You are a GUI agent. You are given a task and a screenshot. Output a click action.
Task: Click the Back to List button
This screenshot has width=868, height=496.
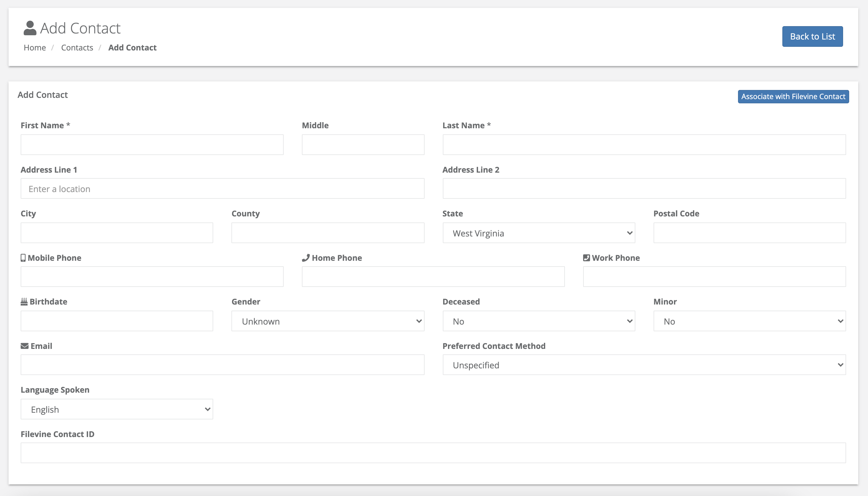point(812,36)
